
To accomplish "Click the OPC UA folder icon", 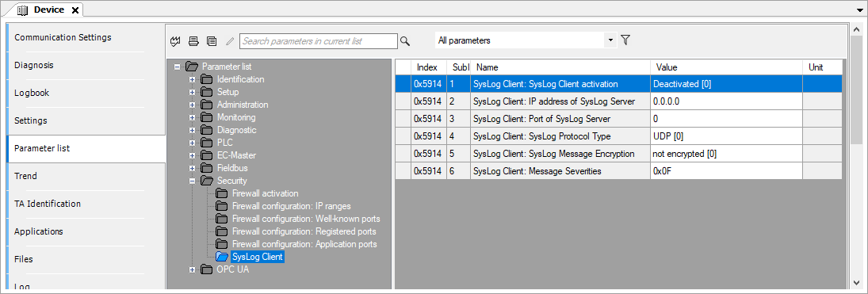I will 206,270.
